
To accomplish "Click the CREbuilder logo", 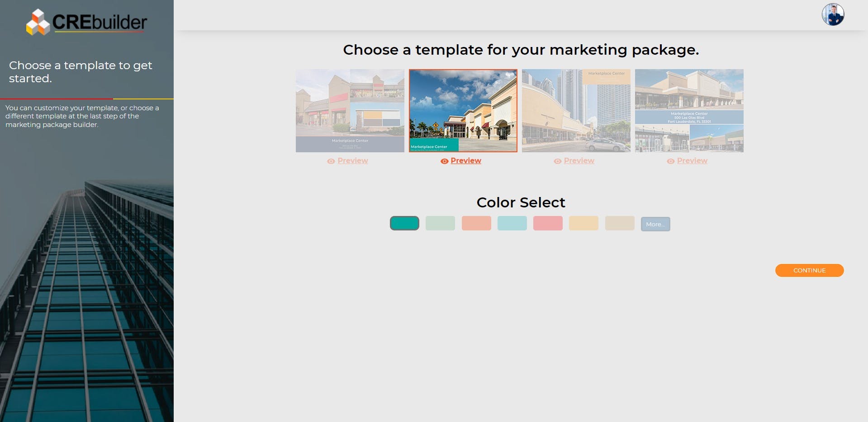I will point(86,22).
